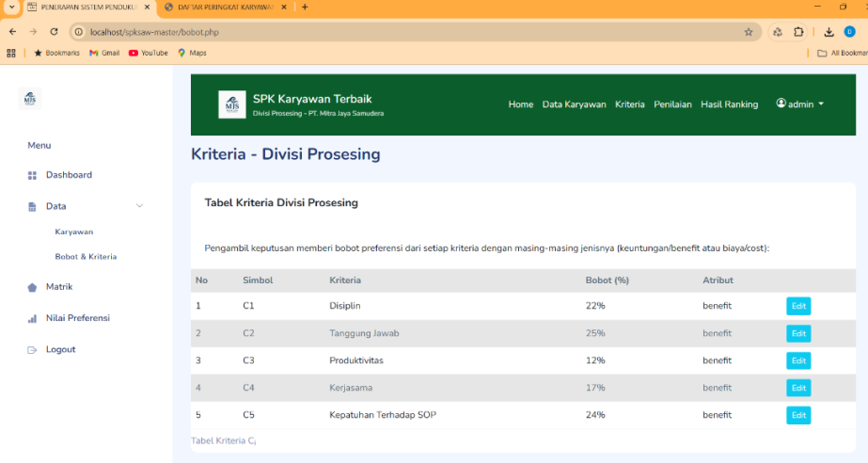Image resolution: width=868 pixels, height=463 pixels.
Task: Open the tab search dropdown arrow
Action: click(x=11, y=8)
